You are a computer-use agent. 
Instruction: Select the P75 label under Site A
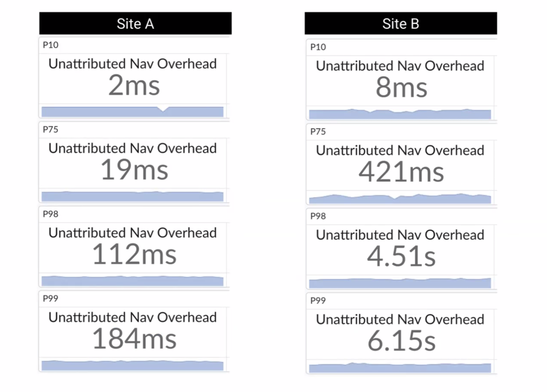[51, 129]
